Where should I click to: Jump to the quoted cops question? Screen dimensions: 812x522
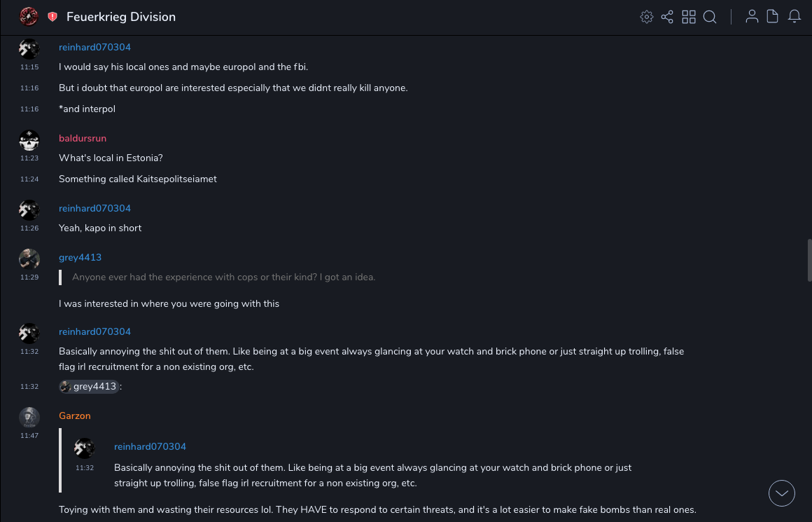pyautogui.click(x=223, y=277)
